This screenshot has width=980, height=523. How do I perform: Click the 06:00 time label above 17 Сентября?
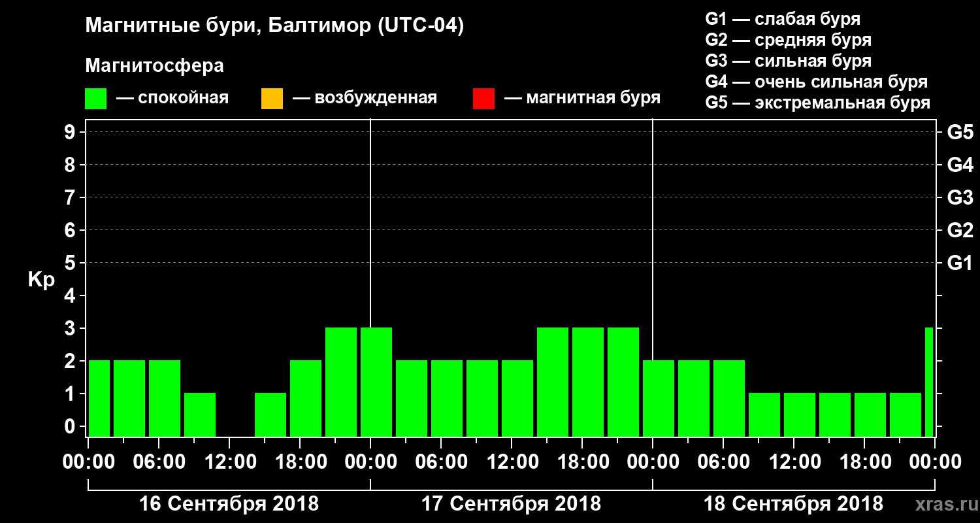point(441,462)
